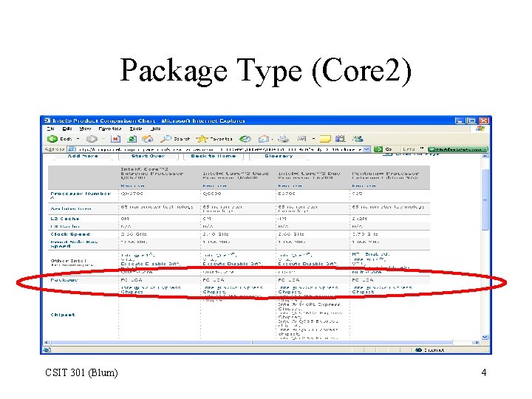
Task: Click the red Stop icon
Action: [x=116, y=139]
